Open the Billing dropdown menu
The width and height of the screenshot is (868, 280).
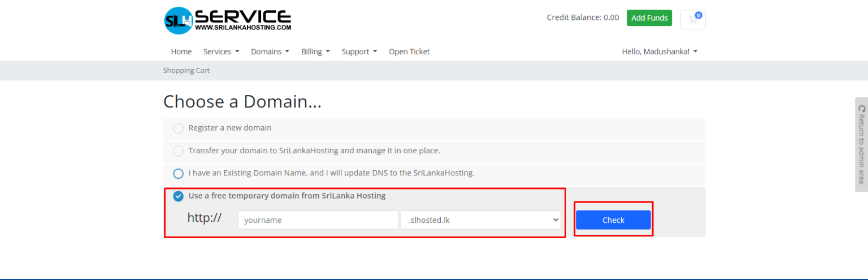point(315,51)
